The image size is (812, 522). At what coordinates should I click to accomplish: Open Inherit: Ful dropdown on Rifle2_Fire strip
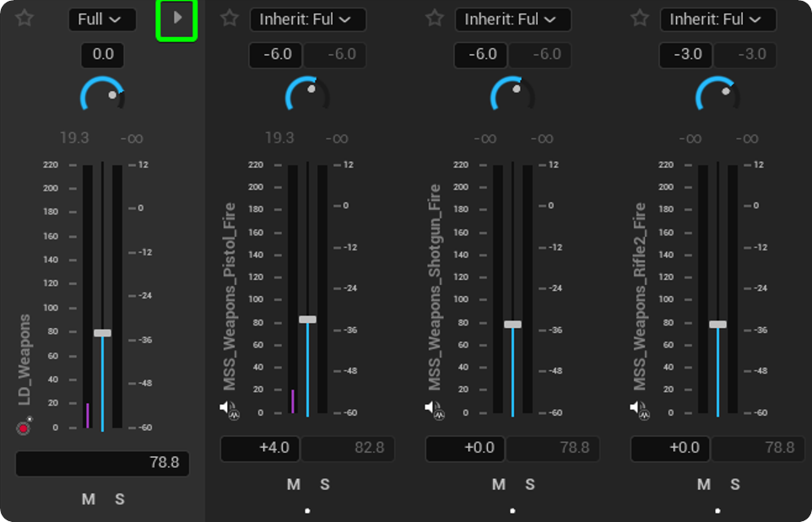[x=717, y=19]
